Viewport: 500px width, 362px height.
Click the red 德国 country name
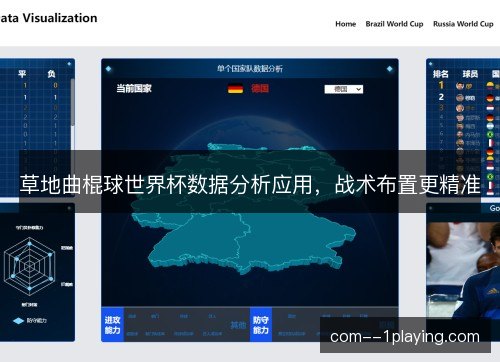click(x=260, y=89)
